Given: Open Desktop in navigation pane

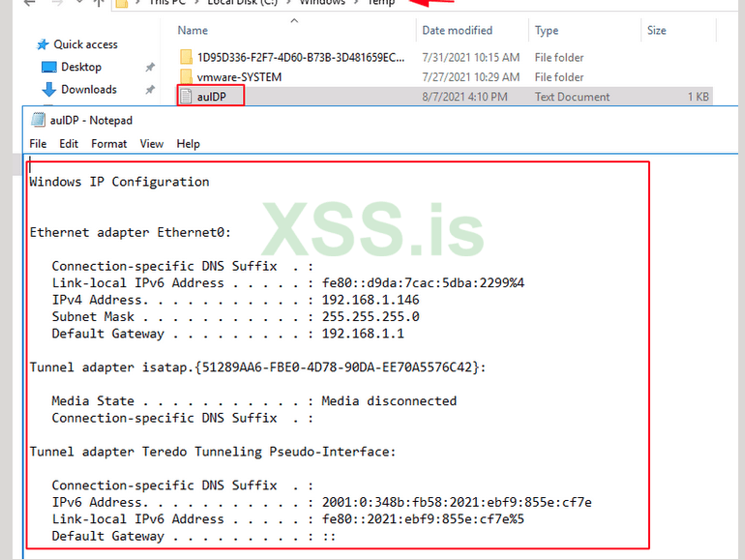Looking at the screenshot, I should [81, 67].
